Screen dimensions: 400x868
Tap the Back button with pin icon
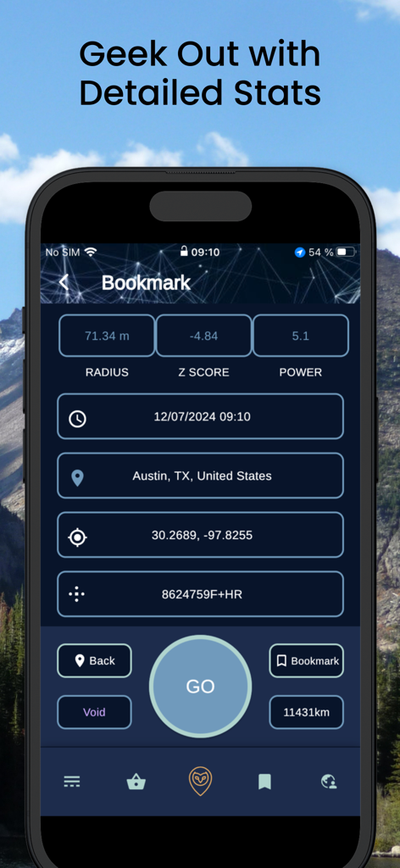pos(95,660)
